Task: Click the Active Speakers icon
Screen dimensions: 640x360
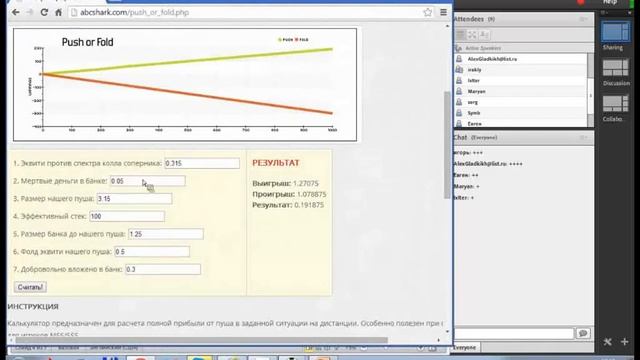Action: (x=458, y=48)
